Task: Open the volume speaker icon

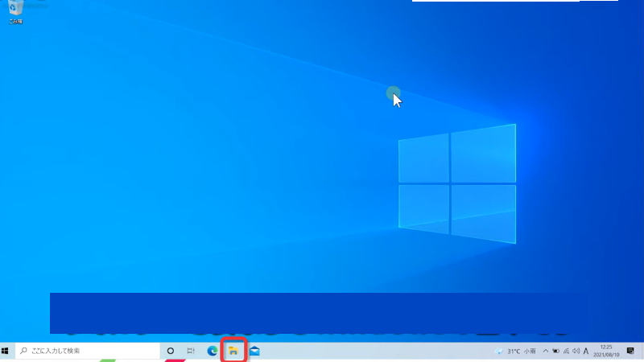Action: [576, 352]
